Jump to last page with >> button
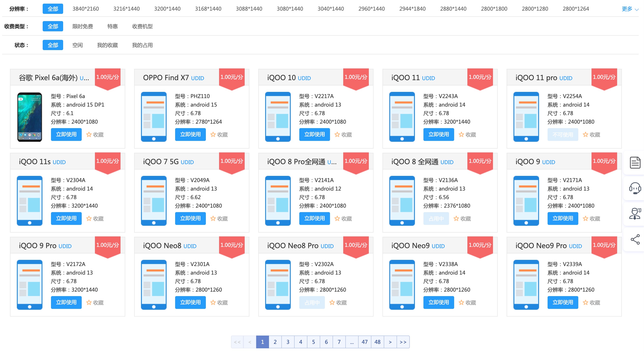Viewport: 644px width, 356px height. pos(403,342)
